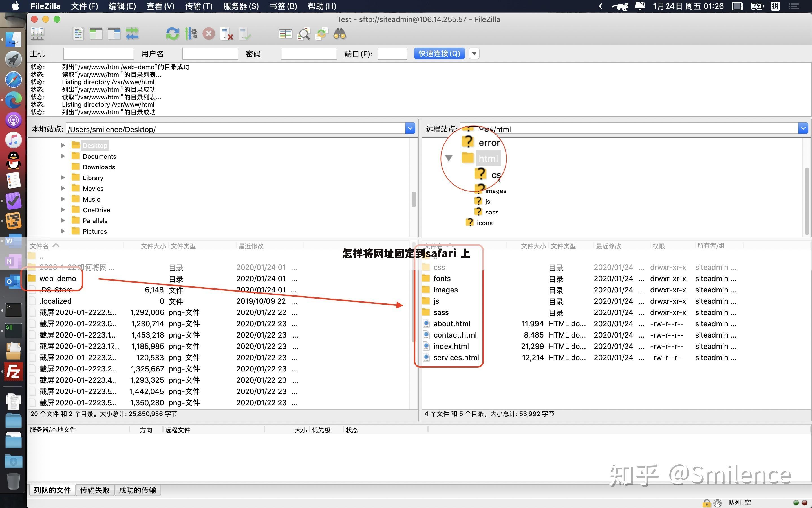Open the 编辑 (E) menu
Image resolution: width=812 pixels, height=508 pixels.
pos(122,6)
